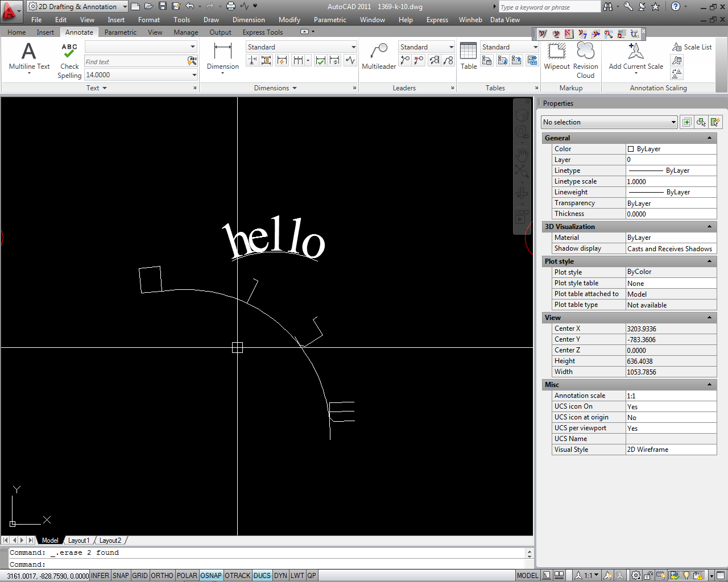Select the Multiline Text tool
This screenshot has width=728, height=582.
29,52
